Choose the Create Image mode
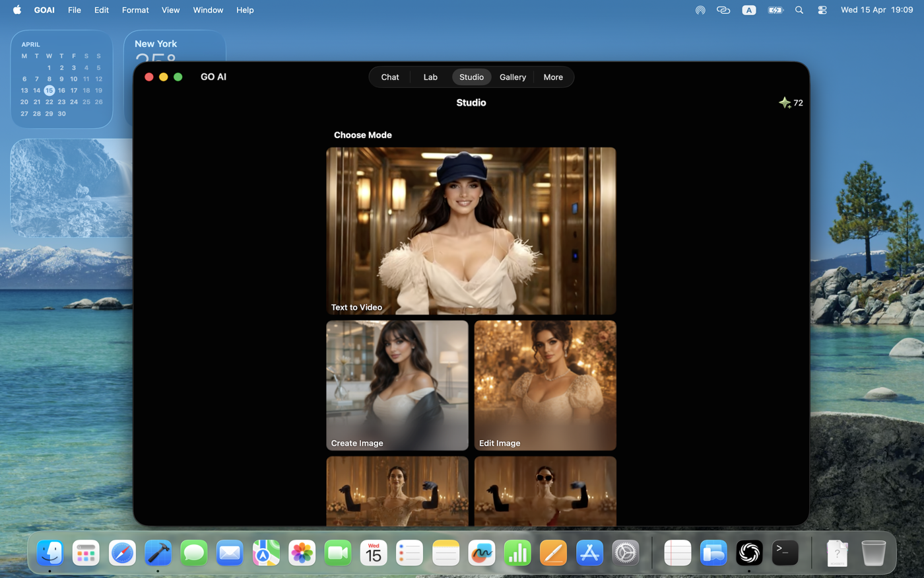The width and height of the screenshot is (924, 578). [x=397, y=385]
